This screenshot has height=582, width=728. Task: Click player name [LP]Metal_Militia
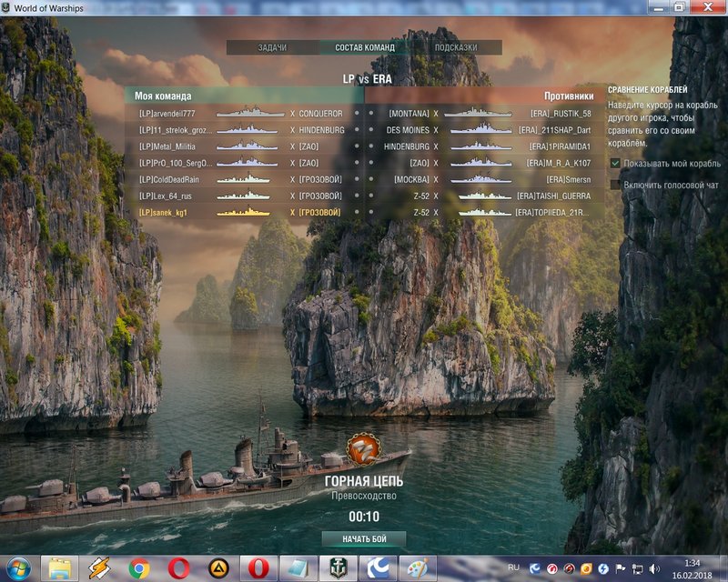(x=167, y=146)
